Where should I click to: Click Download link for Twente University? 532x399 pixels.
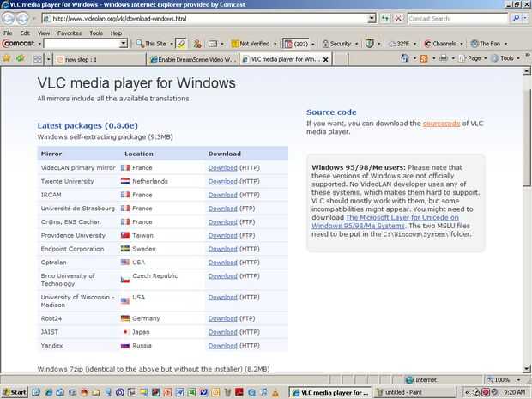[x=222, y=182]
